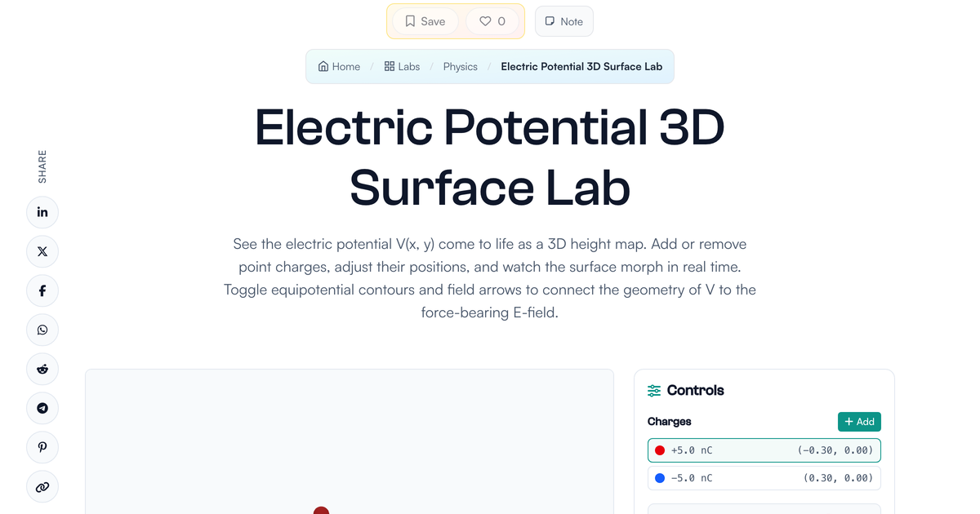Click the Save bookmark button
Image resolution: width=980 pixels, height=514 pixels.
click(425, 21)
